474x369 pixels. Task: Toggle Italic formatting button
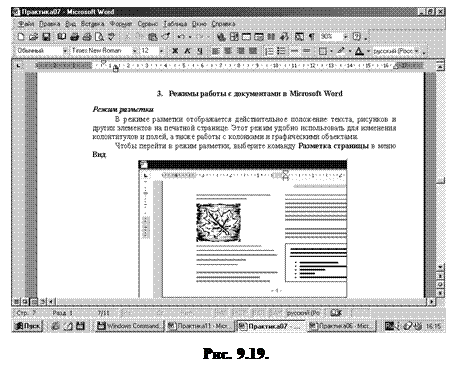point(187,51)
